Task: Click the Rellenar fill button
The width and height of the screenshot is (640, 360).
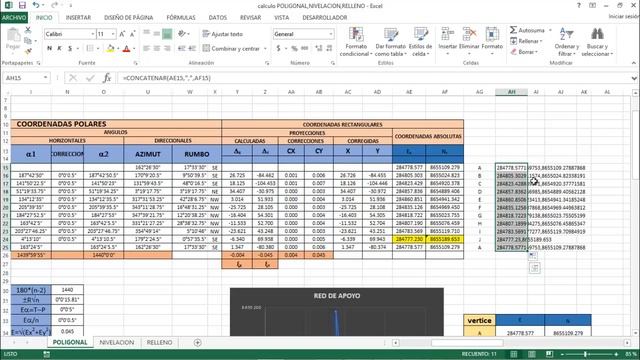Action: click(527, 41)
